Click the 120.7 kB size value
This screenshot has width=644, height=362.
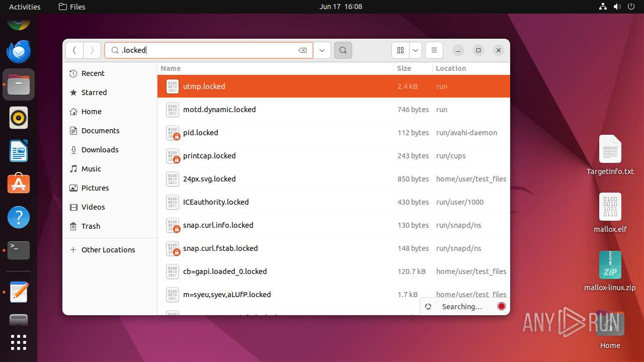point(412,271)
